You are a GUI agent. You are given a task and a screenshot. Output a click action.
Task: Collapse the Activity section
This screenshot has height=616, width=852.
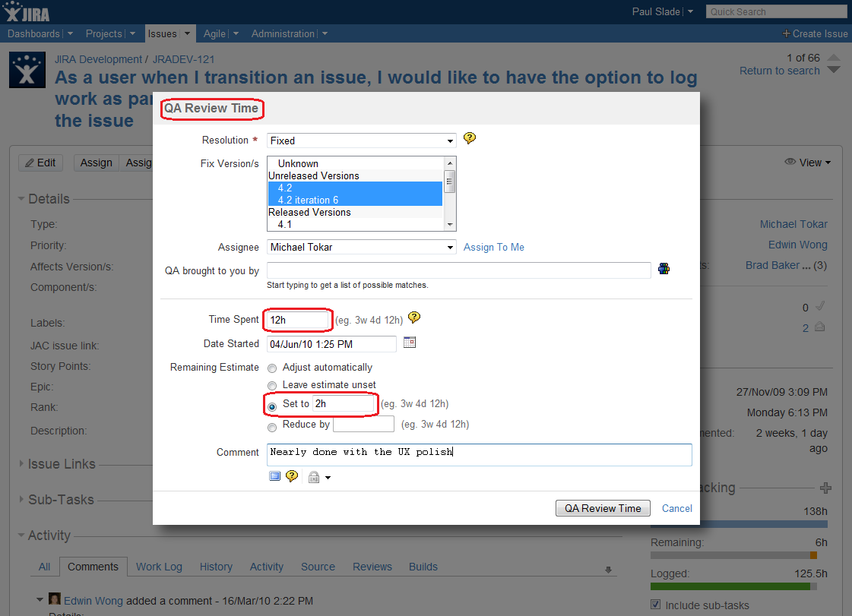pyautogui.click(x=21, y=535)
